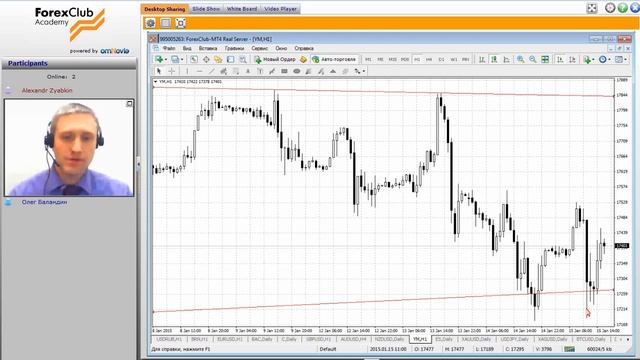
Task: Open the Market Watch window icon
Action: tap(194, 60)
